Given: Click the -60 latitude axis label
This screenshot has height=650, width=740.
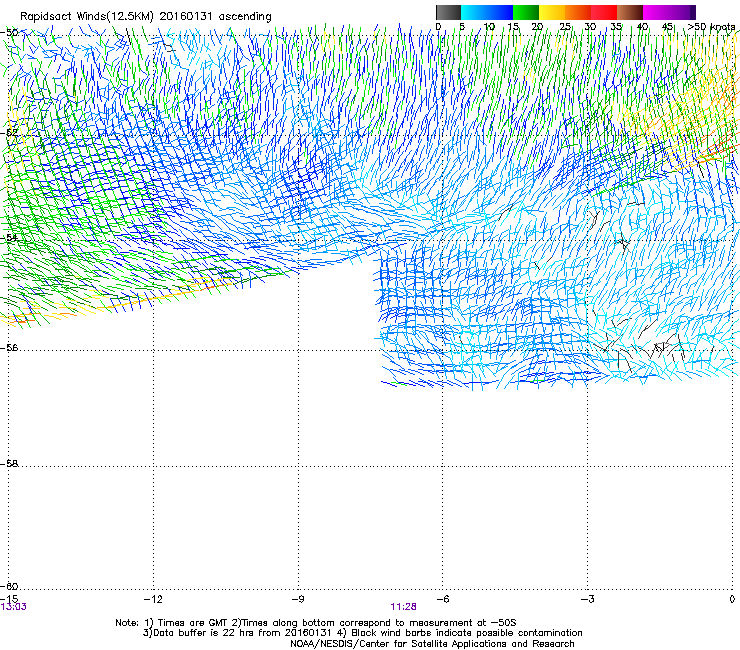Looking at the screenshot, I should point(9,586).
